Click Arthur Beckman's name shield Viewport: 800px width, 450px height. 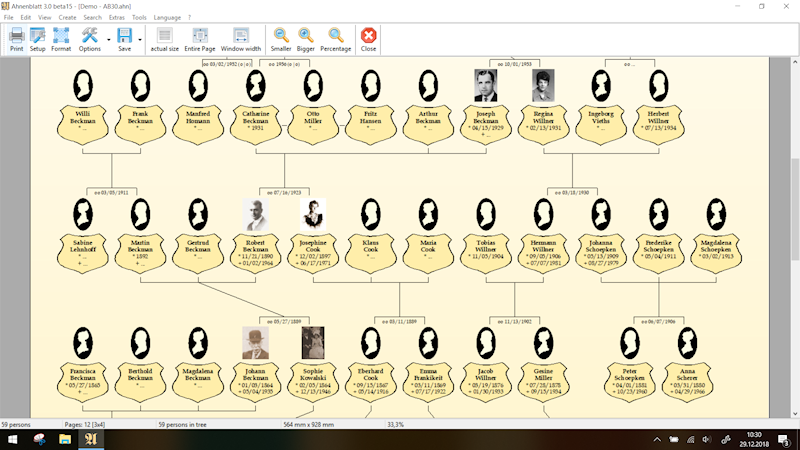428,124
